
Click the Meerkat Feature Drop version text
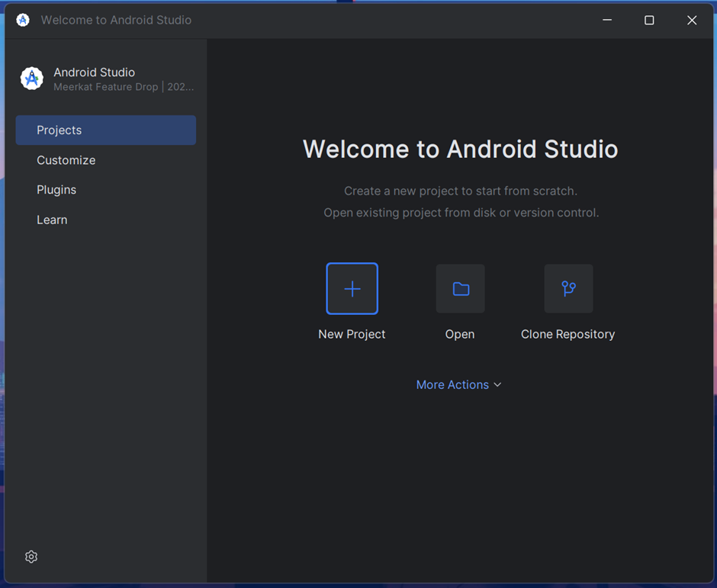click(124, 87)
